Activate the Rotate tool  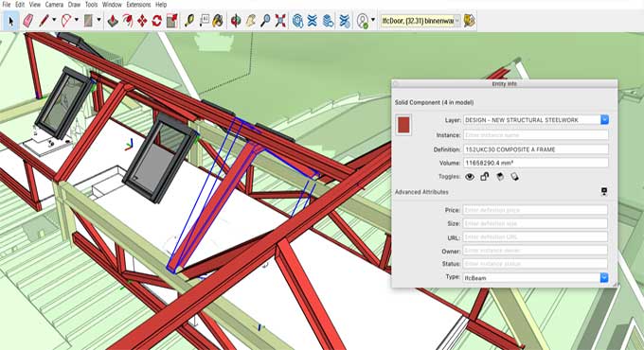click(157, 21)
